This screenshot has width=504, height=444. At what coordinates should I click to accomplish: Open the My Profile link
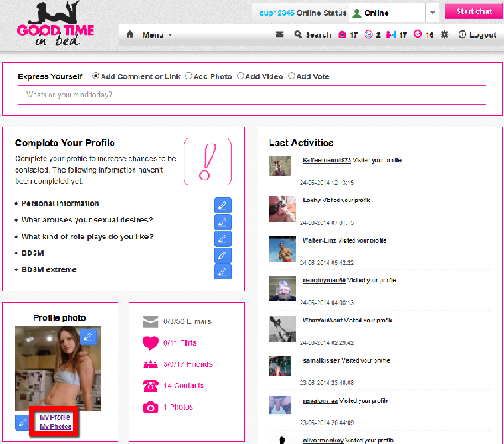55,417
